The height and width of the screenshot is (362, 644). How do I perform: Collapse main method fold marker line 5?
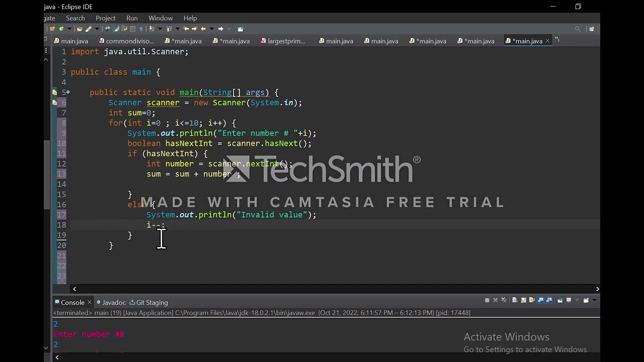click(68, 93)
